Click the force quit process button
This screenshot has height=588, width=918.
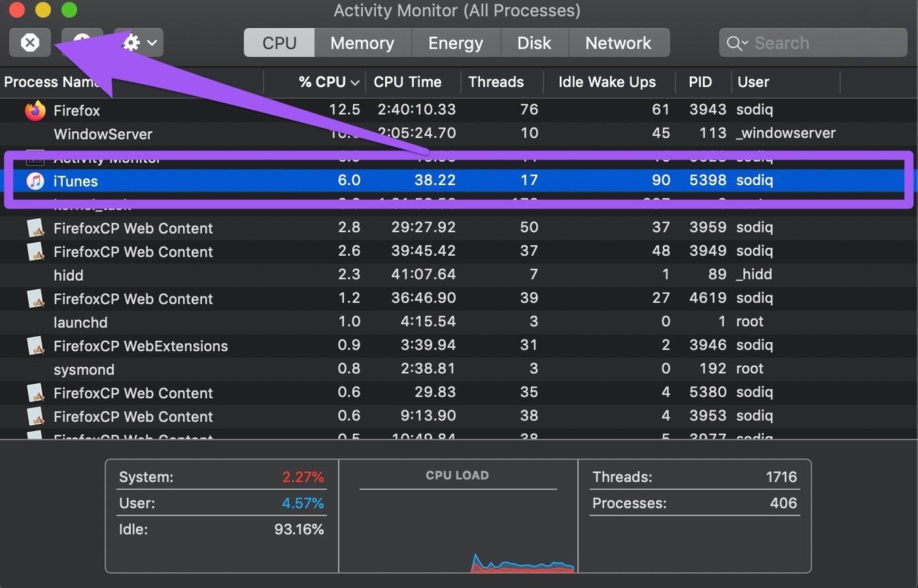coord(30,43)
